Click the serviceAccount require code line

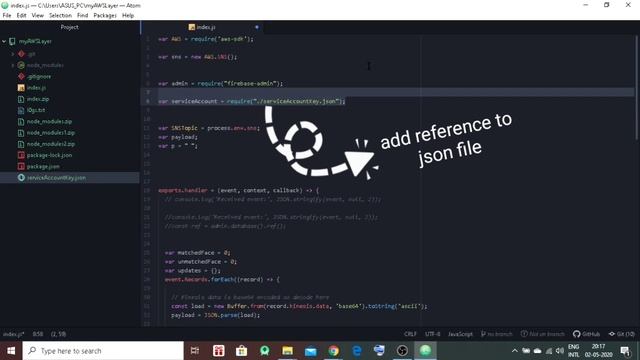251,101
